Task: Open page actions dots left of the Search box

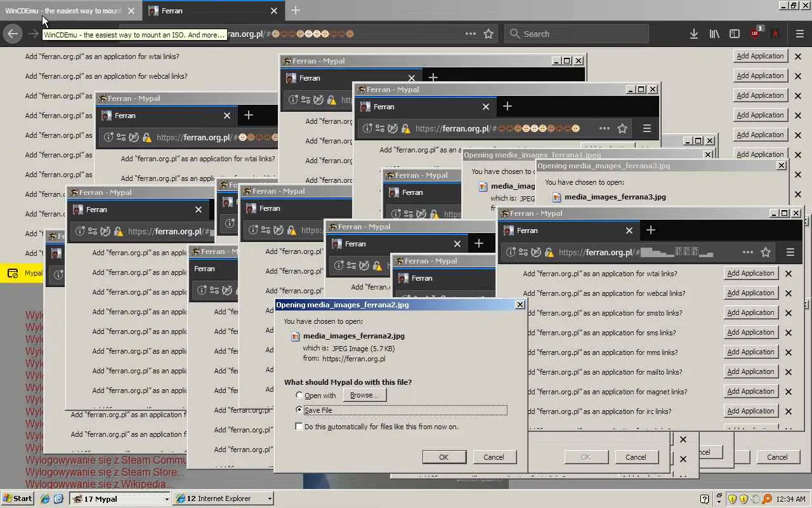Action: pyautogui.click(x=471, y=34)
